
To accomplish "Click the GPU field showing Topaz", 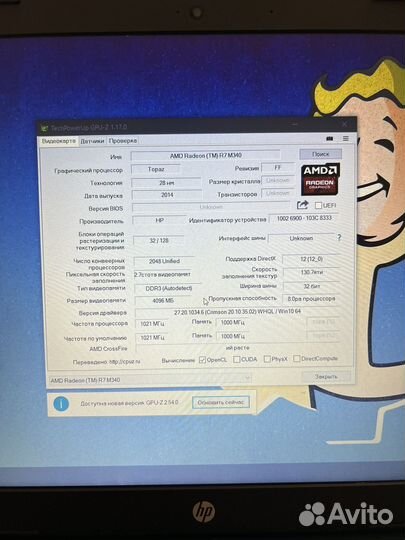I will pos(156,169).
